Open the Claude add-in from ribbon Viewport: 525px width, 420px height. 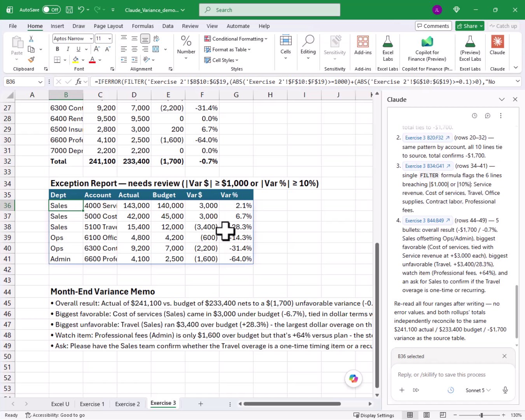coord(497,46)
